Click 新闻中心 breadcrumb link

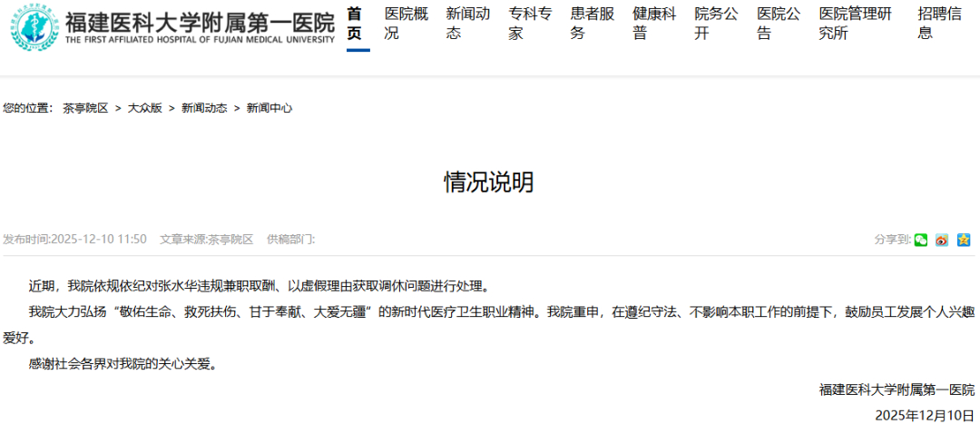click(x=269, y=108)
